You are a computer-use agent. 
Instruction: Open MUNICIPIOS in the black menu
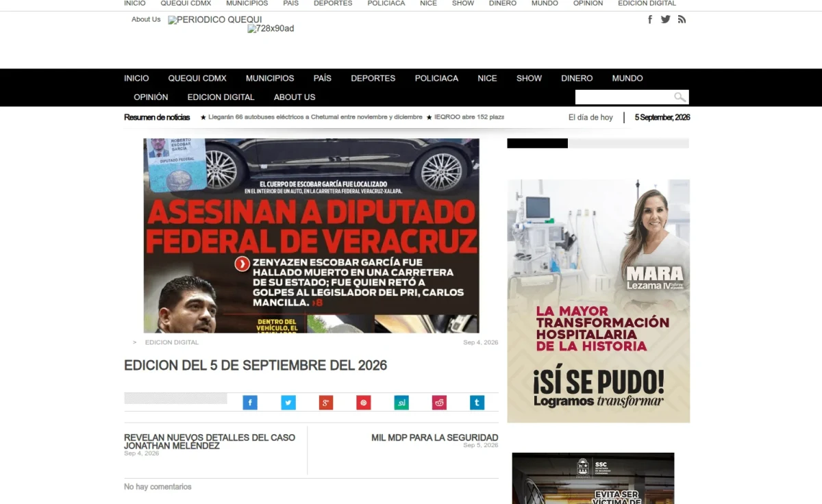270,78
